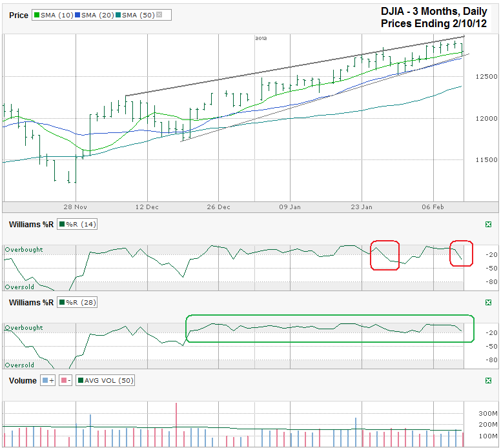Click the SMA (20) blue legend swatch

pos(77,15)
